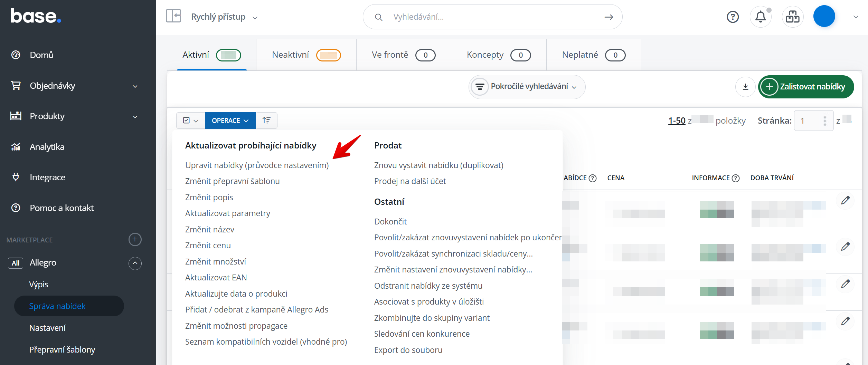Collapse the sidebar with the panel toggle icon

tap(173, 16)
